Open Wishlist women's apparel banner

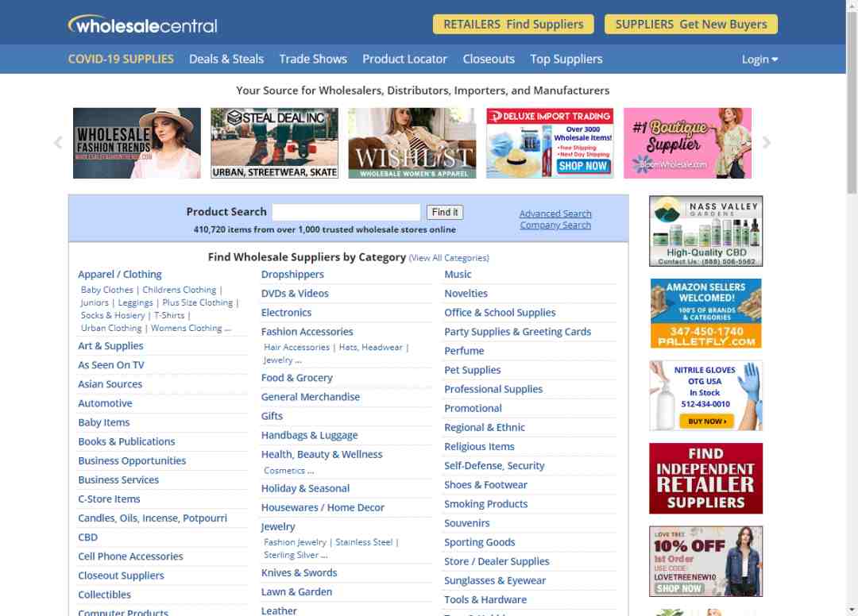412,143
